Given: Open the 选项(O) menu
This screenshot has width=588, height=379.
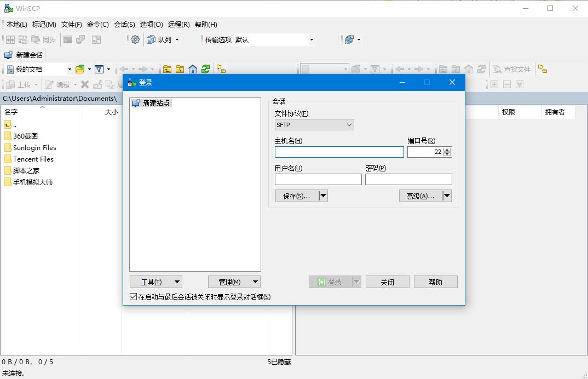Looking at the screenshot, I should pos(152,25).
